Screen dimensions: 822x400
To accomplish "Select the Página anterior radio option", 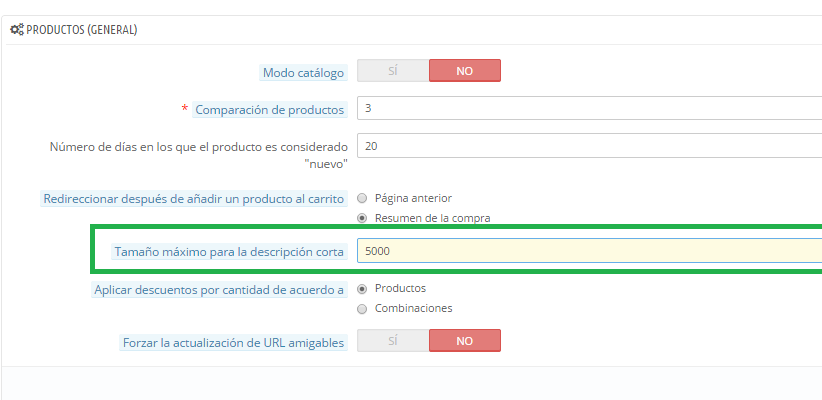I will pos(362,198).
